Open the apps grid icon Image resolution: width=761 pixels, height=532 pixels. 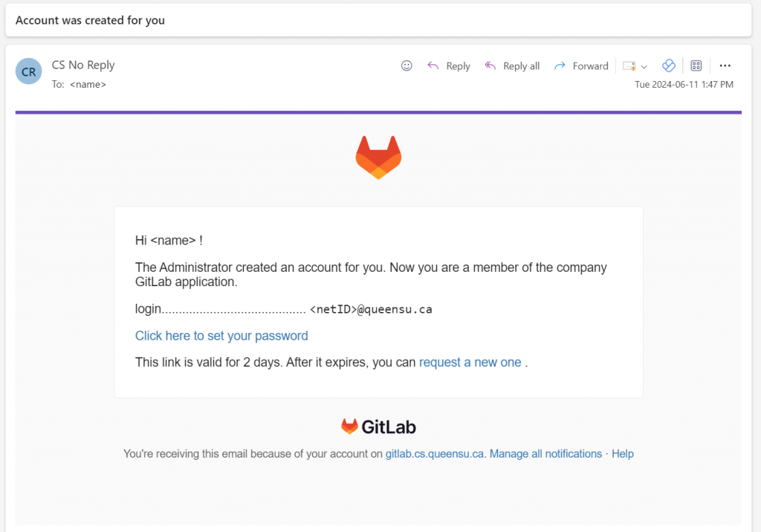point(696,65)
